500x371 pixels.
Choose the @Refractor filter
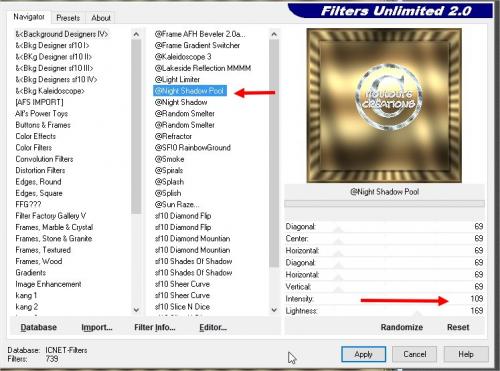click(173, 136)
